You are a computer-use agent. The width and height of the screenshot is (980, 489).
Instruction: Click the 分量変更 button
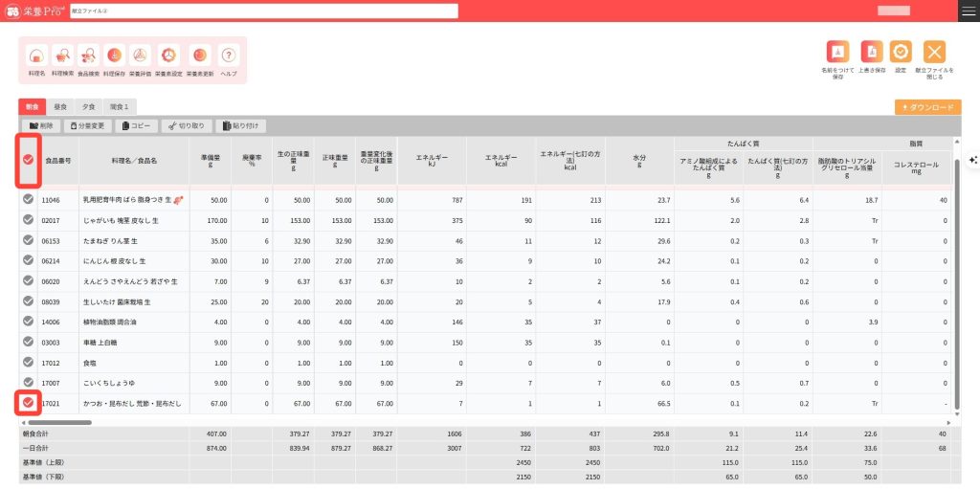tap(87, 125)
